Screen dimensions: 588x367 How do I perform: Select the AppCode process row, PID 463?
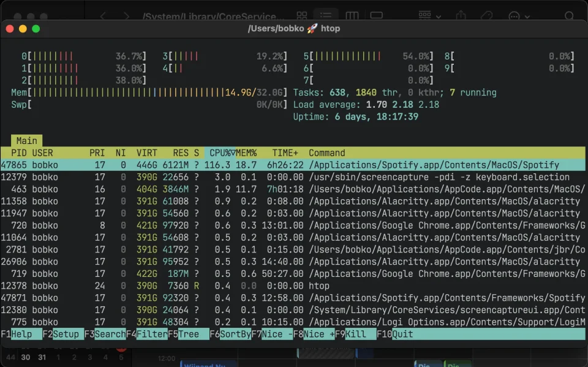tap(293, 189)
